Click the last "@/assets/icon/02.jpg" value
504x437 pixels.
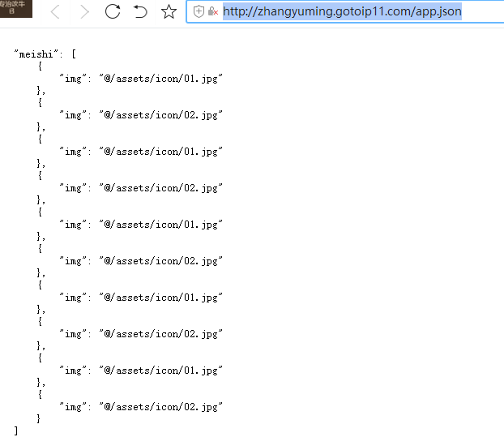coord(160,406)
